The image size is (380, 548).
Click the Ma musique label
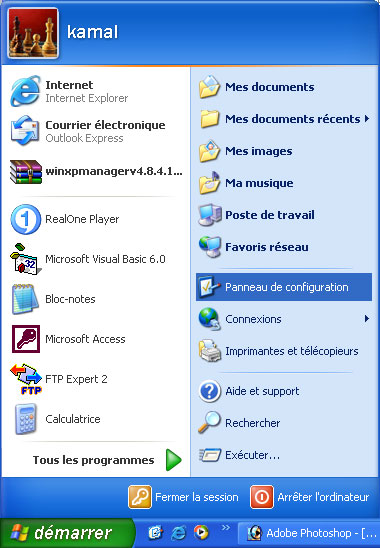click(x=259, y=183)
